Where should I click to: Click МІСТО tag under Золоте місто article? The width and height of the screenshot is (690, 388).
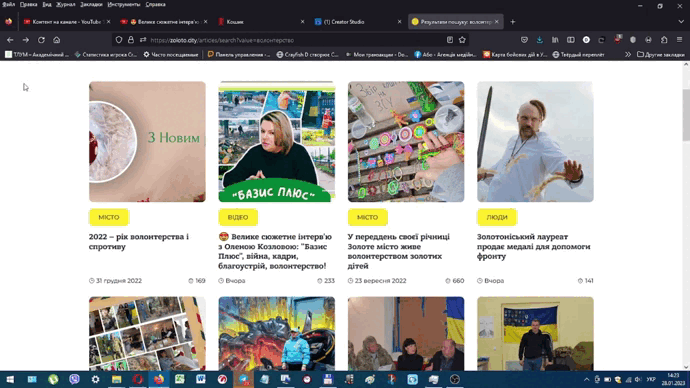tap(367, 217)
